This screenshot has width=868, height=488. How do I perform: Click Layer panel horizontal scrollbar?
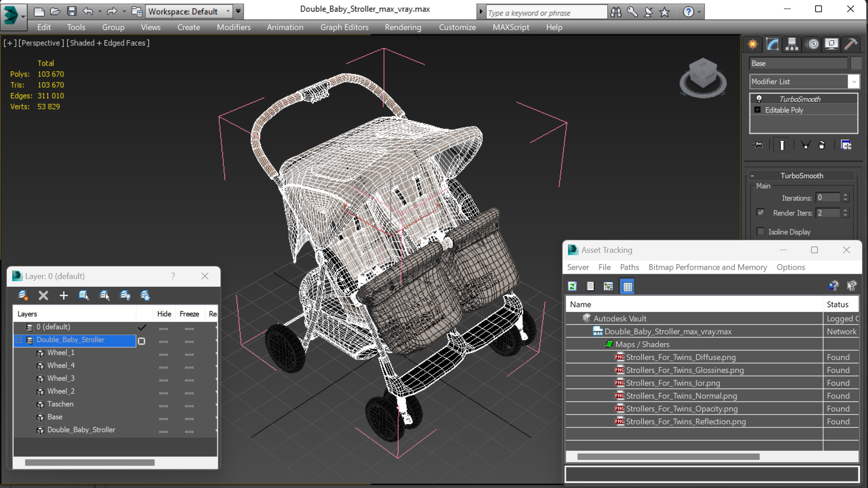pyautogui.click(x=89, y=463)
